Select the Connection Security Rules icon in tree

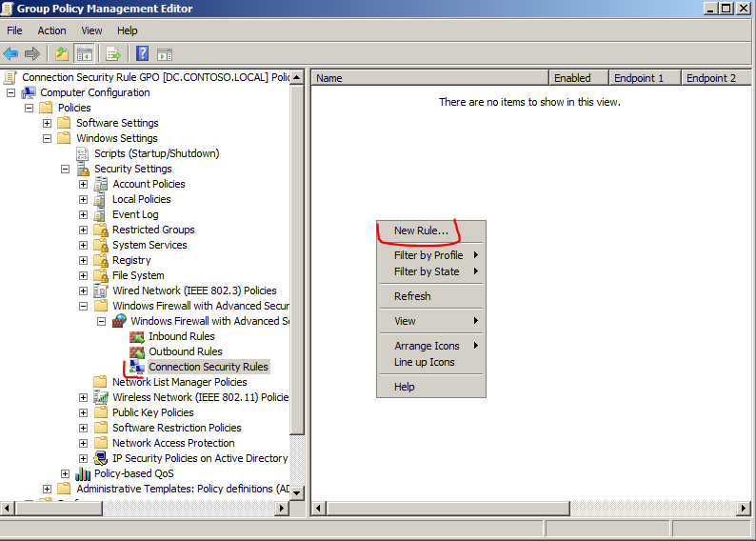click(x=137, y=367)
